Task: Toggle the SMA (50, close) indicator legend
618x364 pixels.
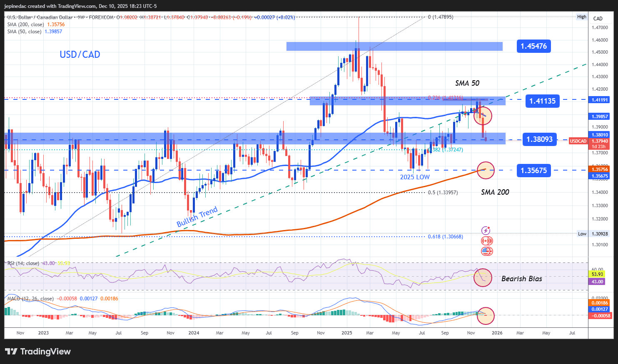Action: click(x=25, y=32)
